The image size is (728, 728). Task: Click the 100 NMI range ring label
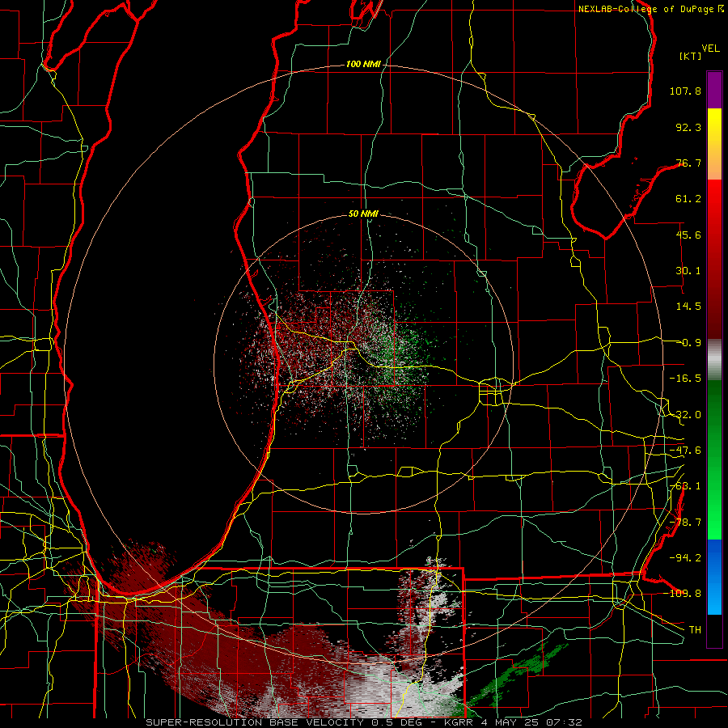pyautogui.click(x=362, y=64)
